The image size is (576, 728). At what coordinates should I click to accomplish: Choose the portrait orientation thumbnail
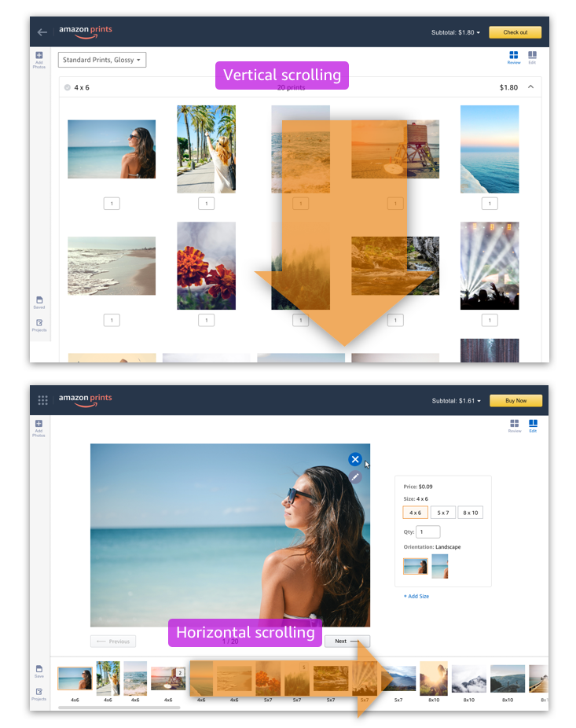pyautogui.click(x=440, y=566)
